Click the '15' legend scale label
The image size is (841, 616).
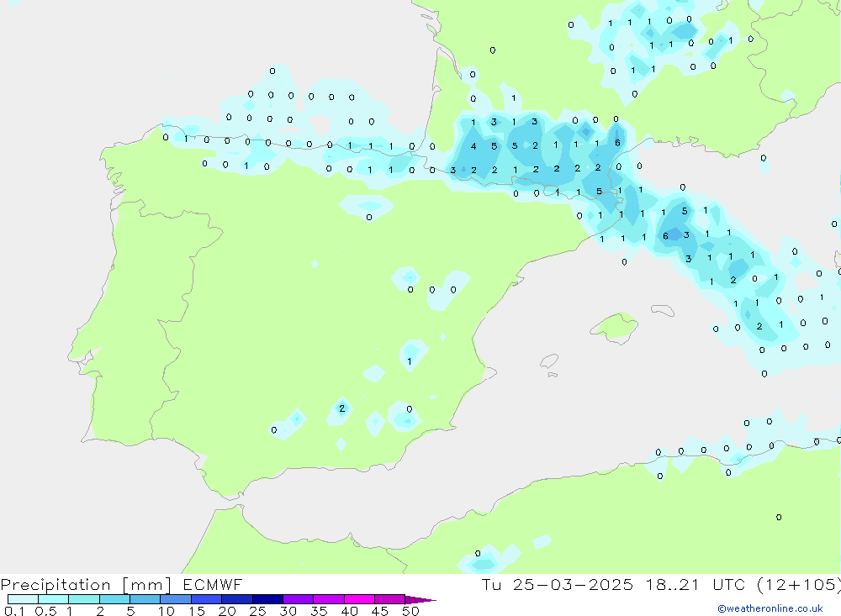pyautogui.click(x=197, y=611)
